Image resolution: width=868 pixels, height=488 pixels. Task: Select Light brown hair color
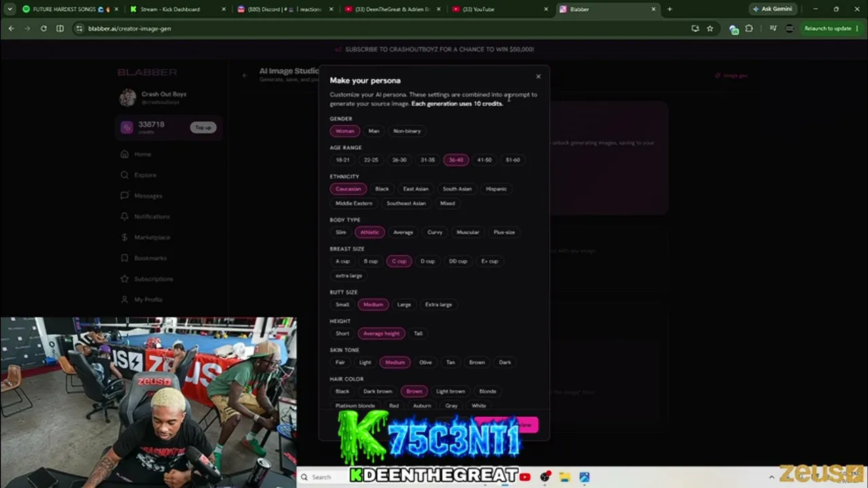[x=450, y=392]
